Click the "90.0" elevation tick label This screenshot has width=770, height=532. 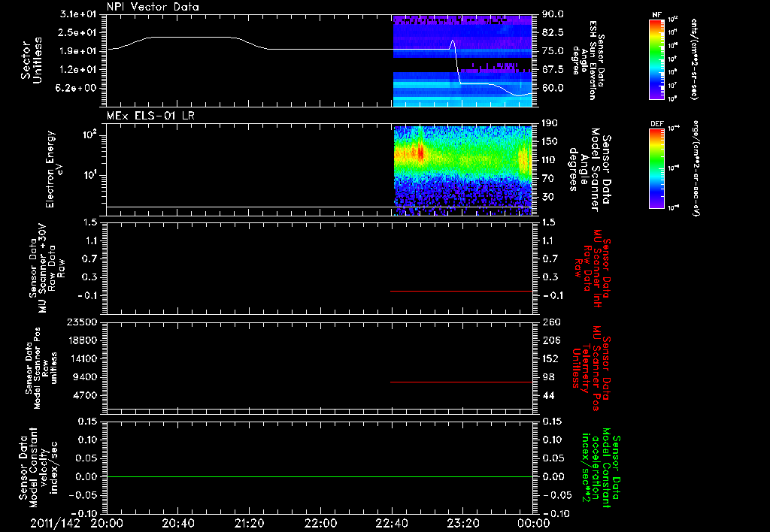(x=553, y=14)
